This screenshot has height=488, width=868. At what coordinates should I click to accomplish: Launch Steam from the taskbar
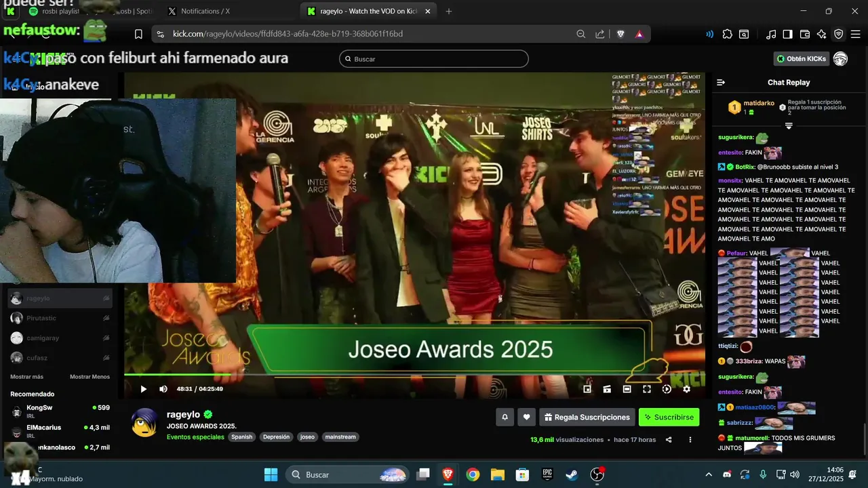click(x=572, y=474)
